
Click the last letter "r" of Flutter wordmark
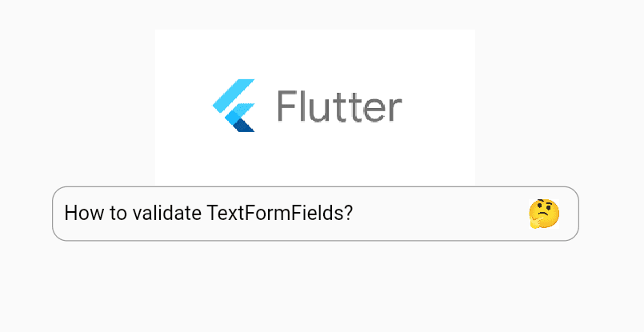coord(394,110)
